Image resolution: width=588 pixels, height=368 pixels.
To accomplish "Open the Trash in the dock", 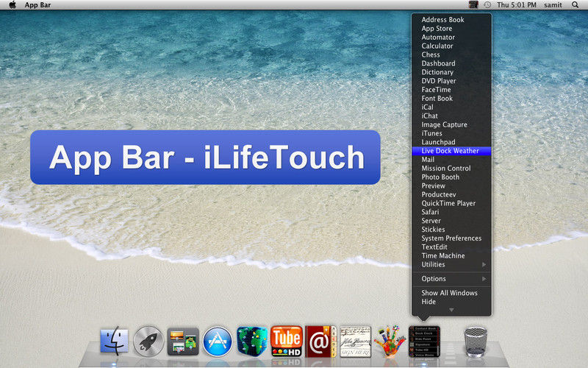I will point(476,342).
